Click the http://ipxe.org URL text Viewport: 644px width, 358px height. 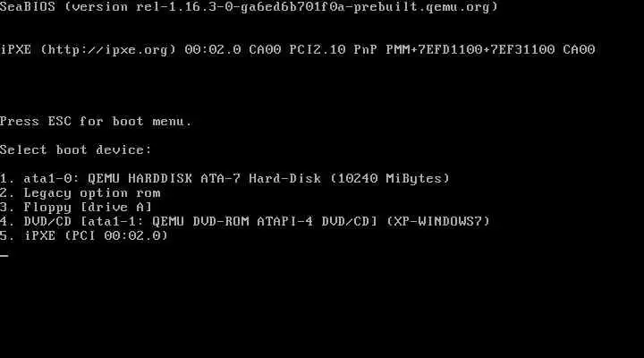point(108,50)
